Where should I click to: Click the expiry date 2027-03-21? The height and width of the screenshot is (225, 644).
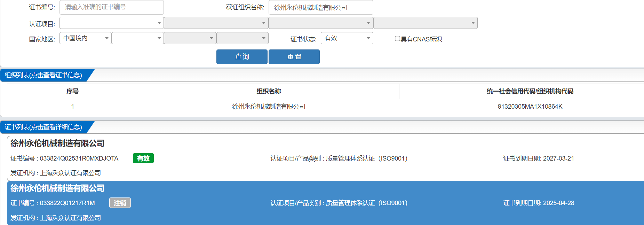tap(558, 158)
